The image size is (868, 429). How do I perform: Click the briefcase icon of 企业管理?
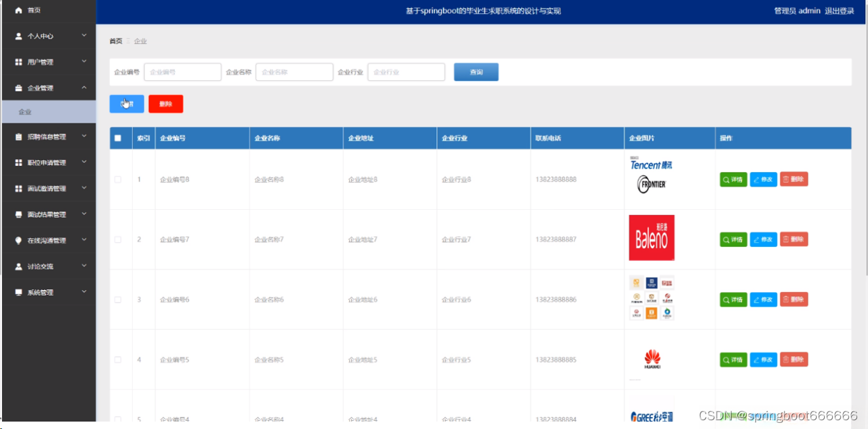coord(18,88)
